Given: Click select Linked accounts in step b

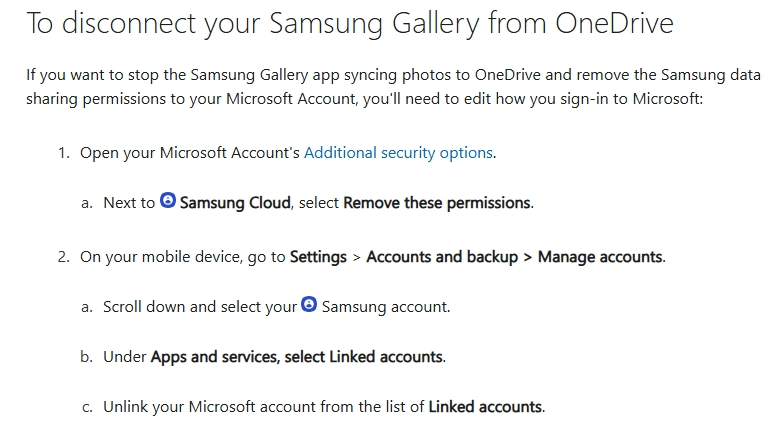Looking at the screenshot, I should (x=364, y=357).
